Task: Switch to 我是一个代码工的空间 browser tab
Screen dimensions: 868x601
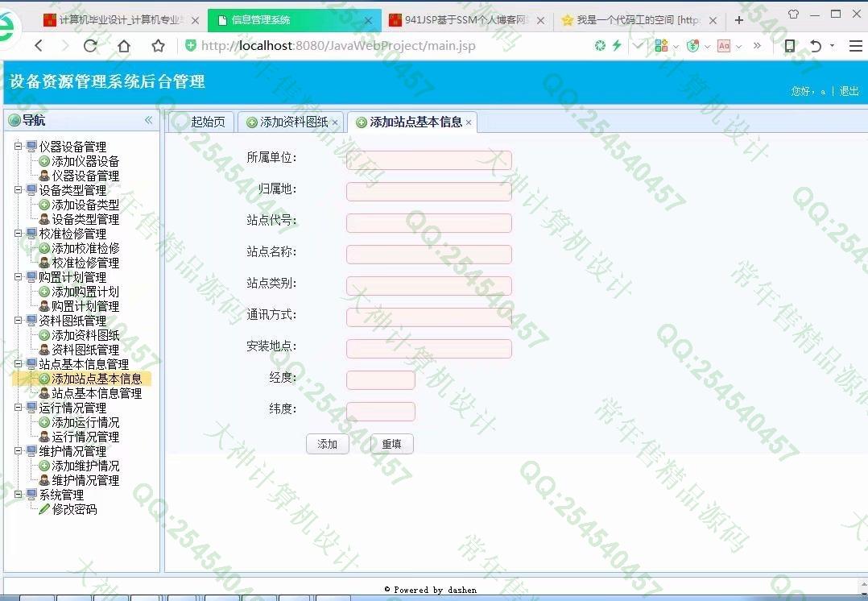Action: pos(639,20)
